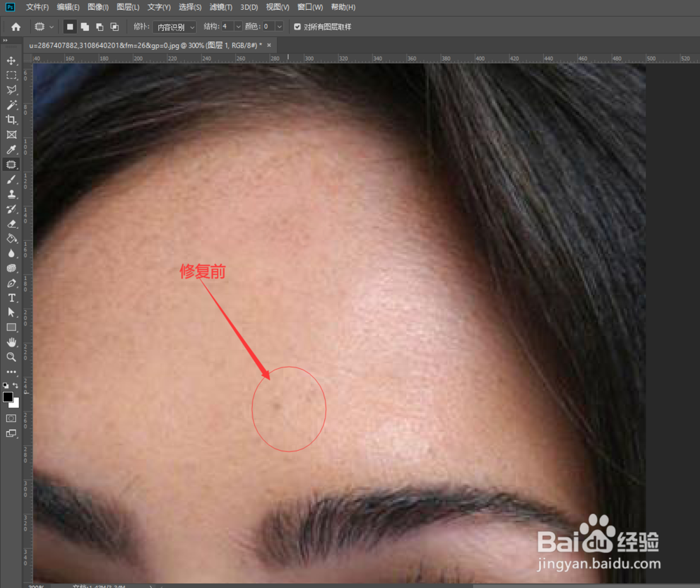This screenshot has width=700, height=588.
Task: Change the screen mode
Action: tap(11, 433)
